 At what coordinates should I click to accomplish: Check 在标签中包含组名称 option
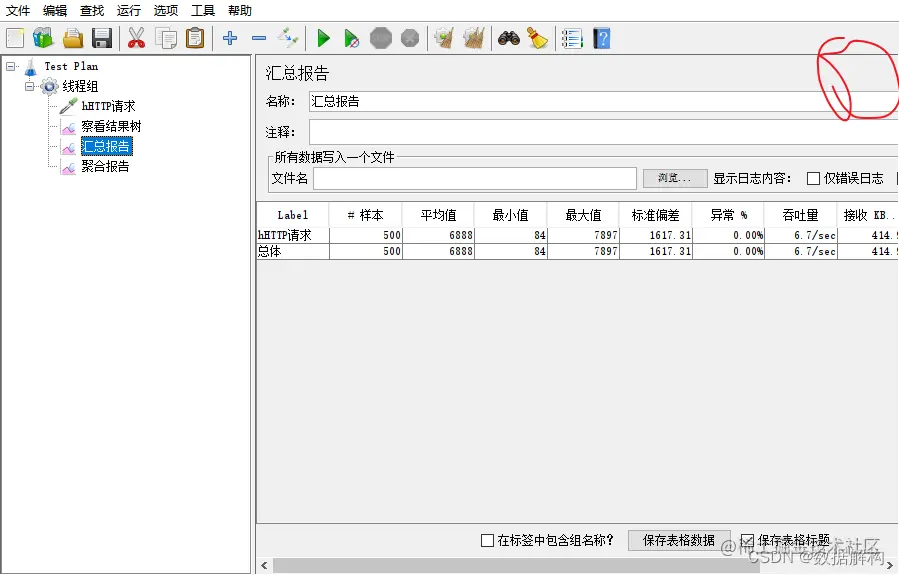(487, 540)
